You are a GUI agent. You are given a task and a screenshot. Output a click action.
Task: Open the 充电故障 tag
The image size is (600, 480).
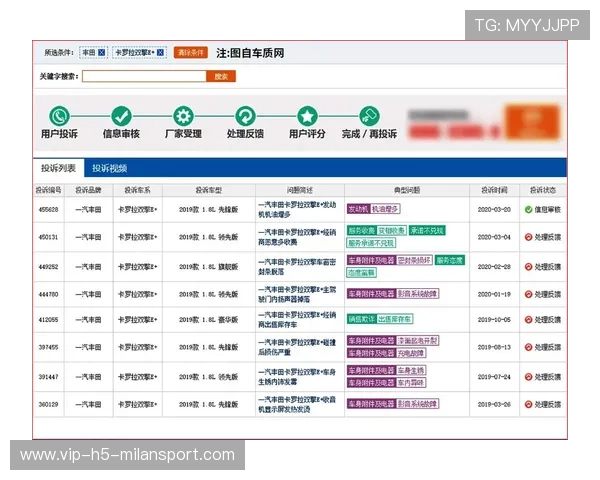tap(411, 353)
